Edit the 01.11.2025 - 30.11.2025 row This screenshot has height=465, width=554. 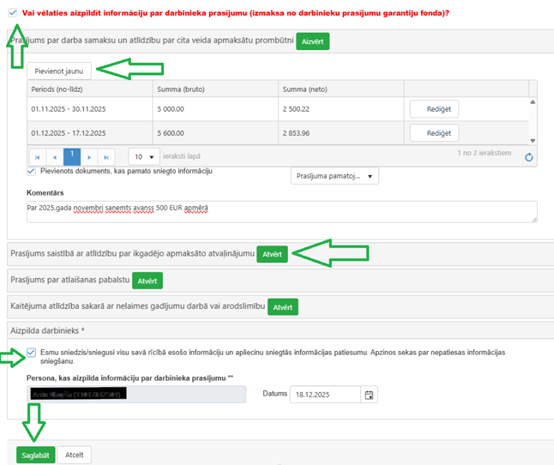click(434, 109)
